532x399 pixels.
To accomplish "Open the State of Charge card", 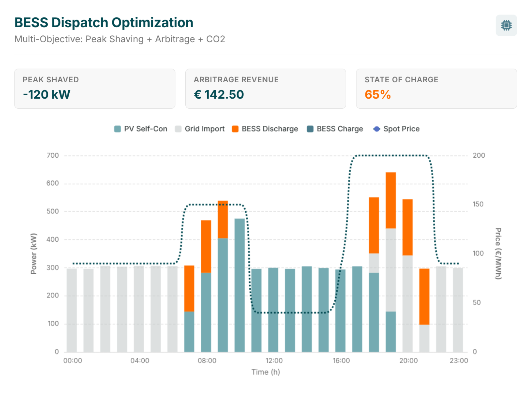I will coord(436,88).
